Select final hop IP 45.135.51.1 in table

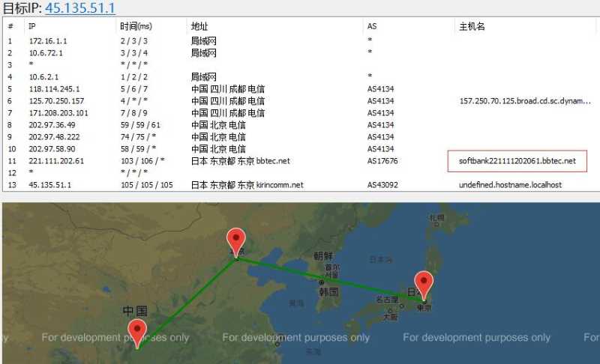(x=49, y=185)
